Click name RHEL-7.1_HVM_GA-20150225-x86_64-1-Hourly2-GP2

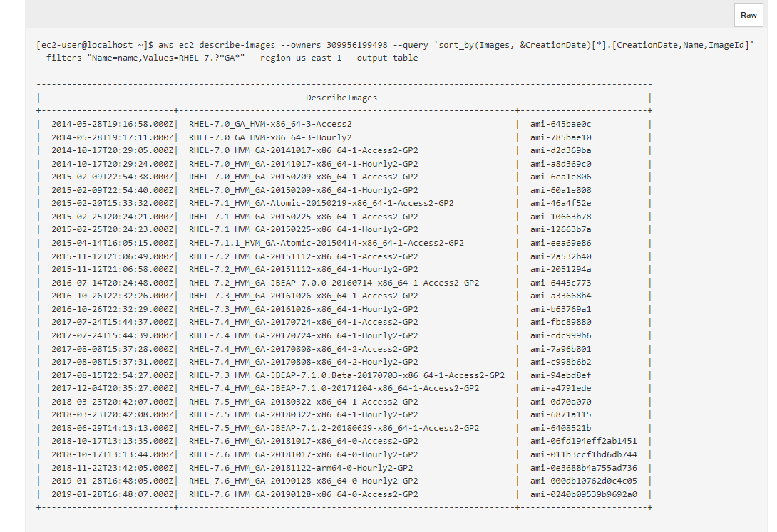(x=303, y=229)
